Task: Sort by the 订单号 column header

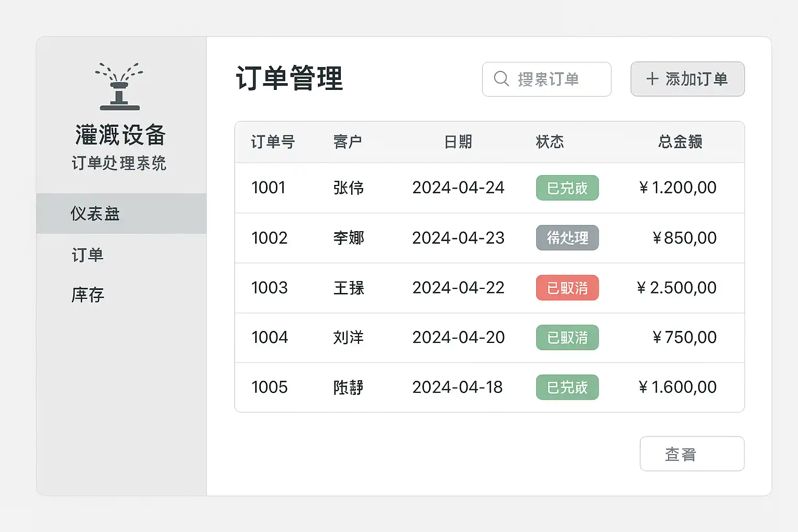Action: (x=273, y=142)
